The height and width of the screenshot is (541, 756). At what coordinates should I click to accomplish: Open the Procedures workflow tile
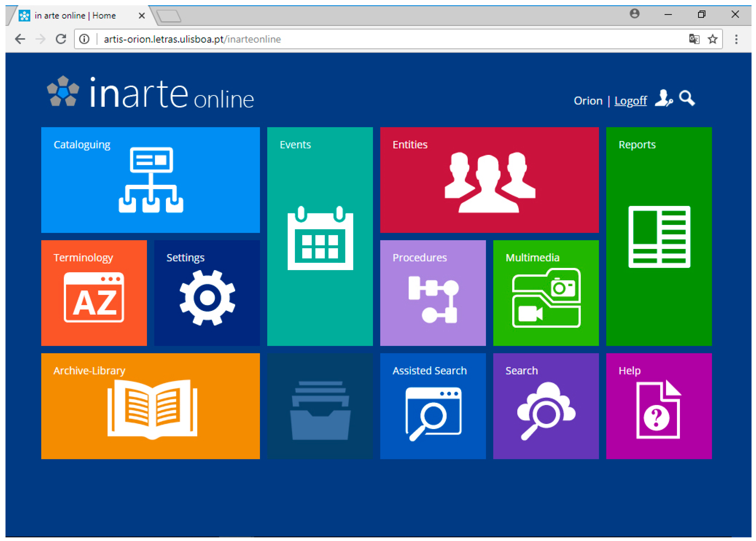[x=433, y=293]
